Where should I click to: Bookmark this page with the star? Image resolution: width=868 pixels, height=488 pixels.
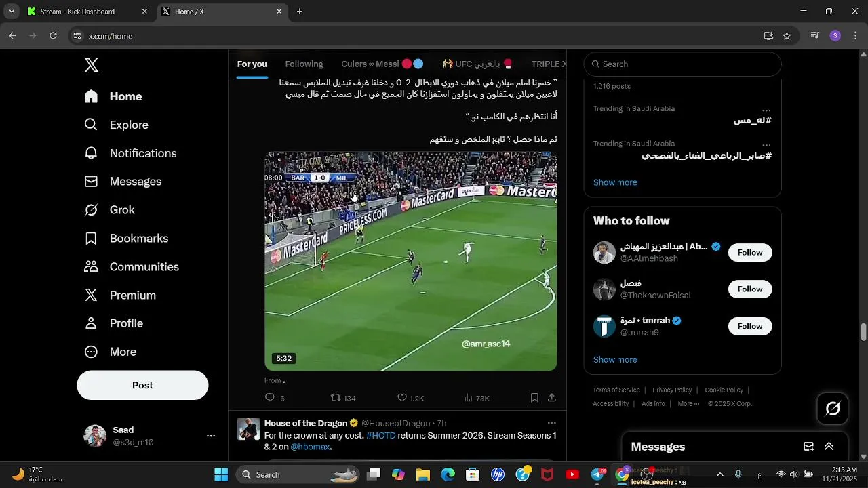click(x=787, y=36)
